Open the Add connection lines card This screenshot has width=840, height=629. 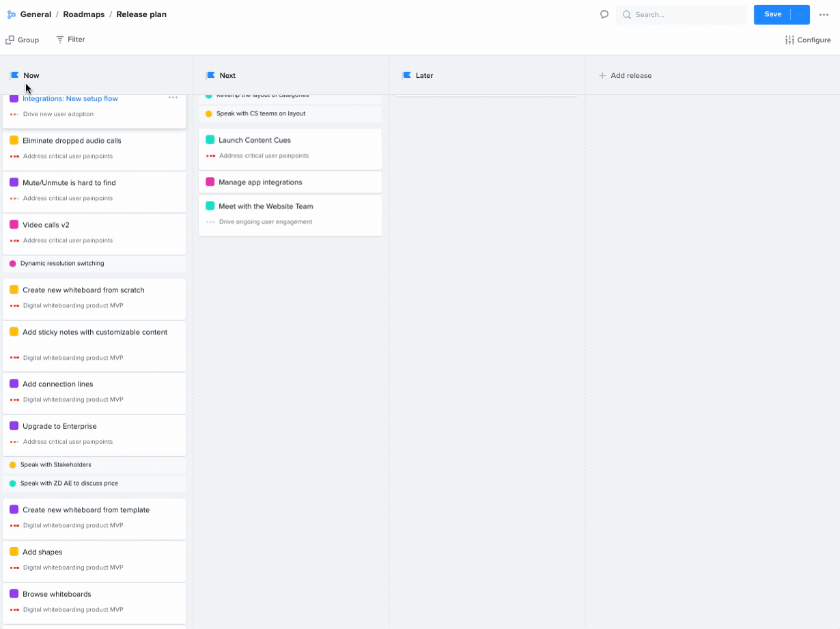94,393
